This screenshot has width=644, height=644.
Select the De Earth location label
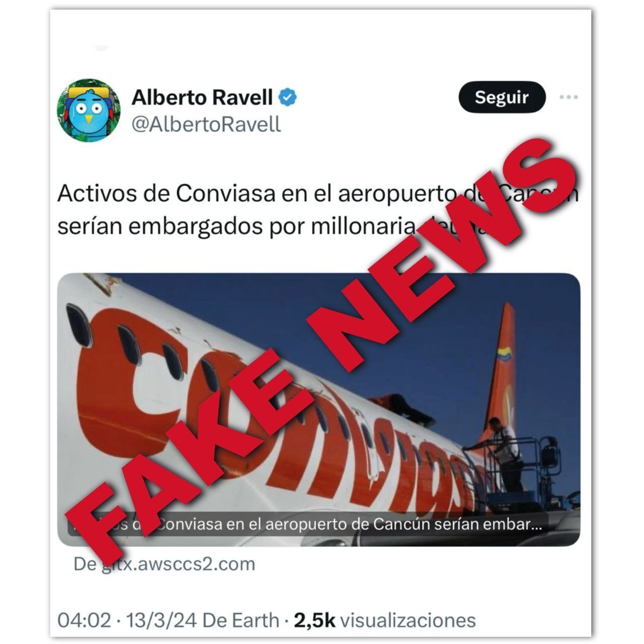tap(240, 620)
